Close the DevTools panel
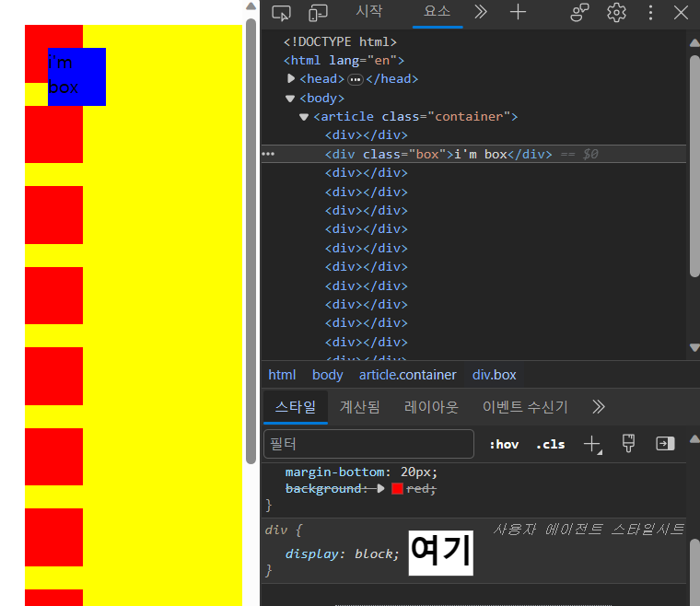This screenshot has width=700, height=606. tap(681, 13)
